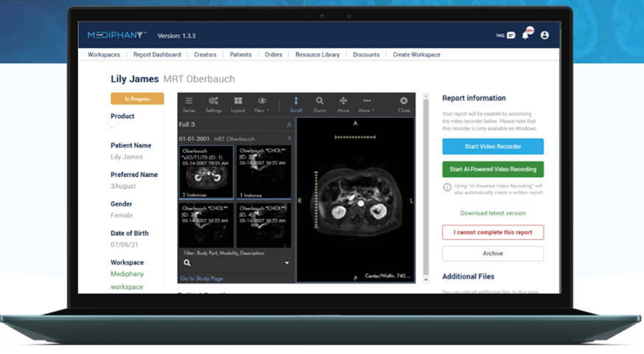644x354 pixels.
Task: Click the Mediphany logo
Action: click(116, 35)
